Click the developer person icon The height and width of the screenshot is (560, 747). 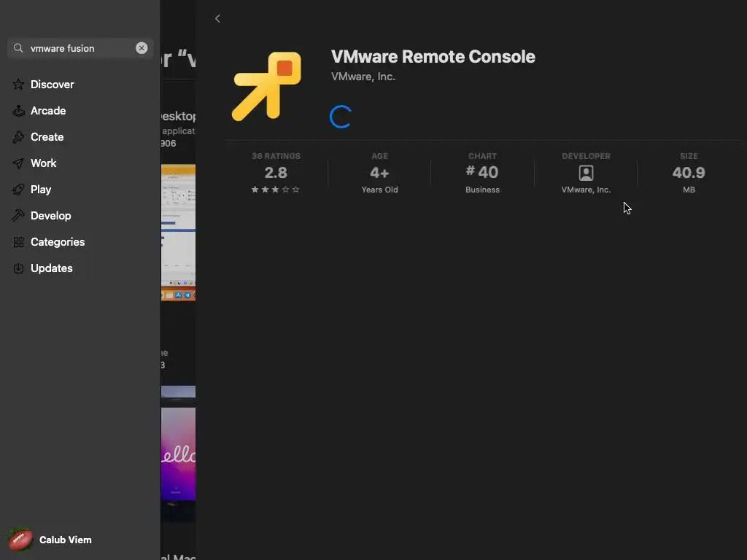(586, 173)
